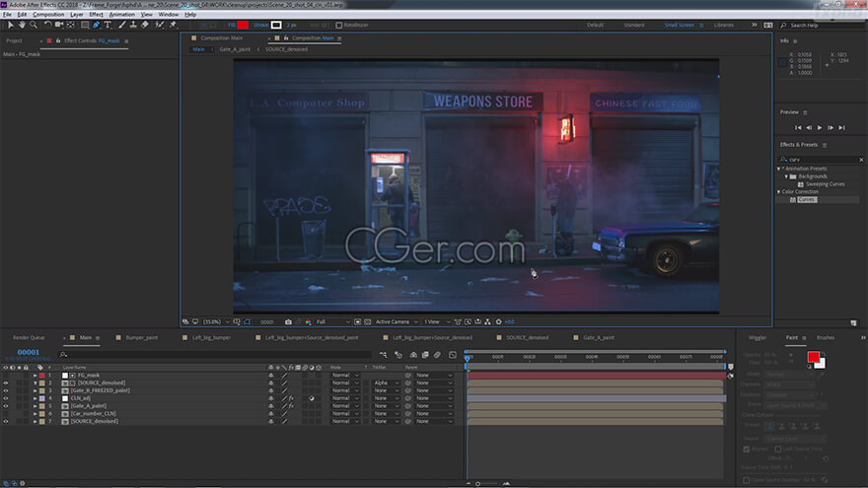Viewport: 868px width, 488px height.
Task: Open the Animation menu
Action: point(121,15)
